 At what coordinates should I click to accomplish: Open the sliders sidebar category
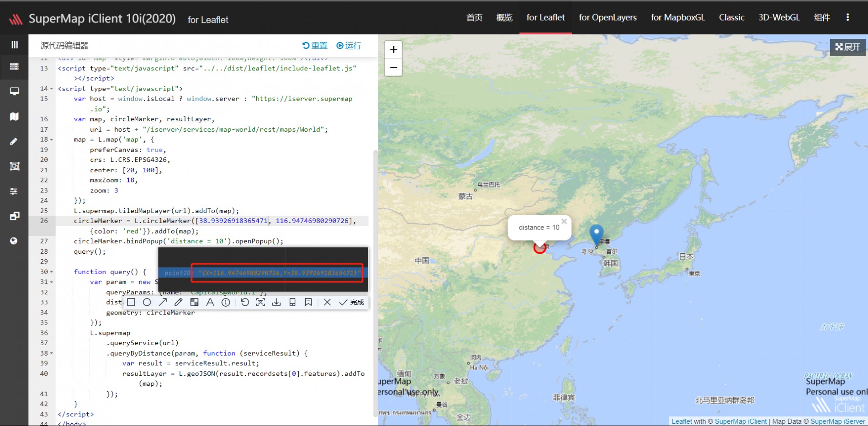click(x=14, y=191)
